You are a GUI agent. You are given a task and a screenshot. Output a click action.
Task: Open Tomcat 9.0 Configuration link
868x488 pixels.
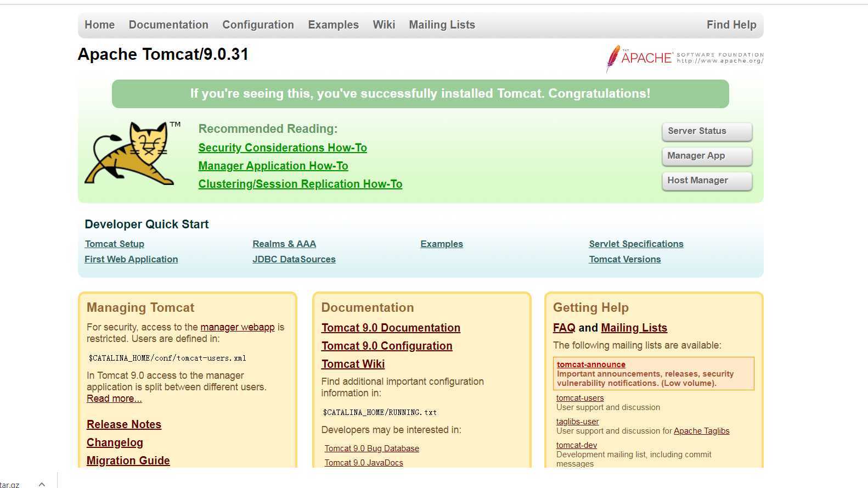pos(387,346)
